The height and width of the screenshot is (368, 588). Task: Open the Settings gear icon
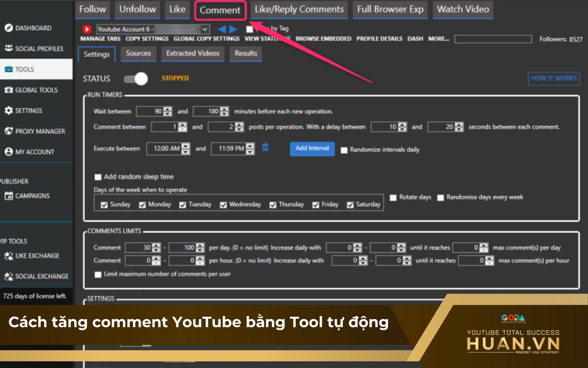8,110
